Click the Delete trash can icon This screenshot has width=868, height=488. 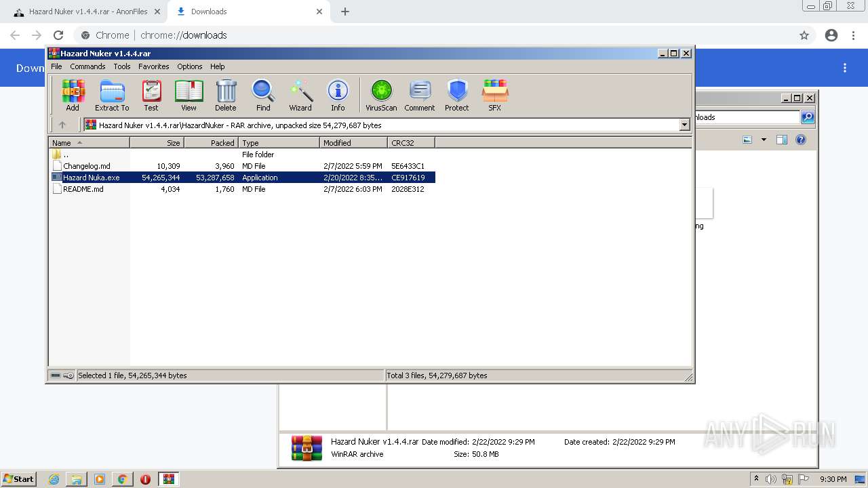226,95
